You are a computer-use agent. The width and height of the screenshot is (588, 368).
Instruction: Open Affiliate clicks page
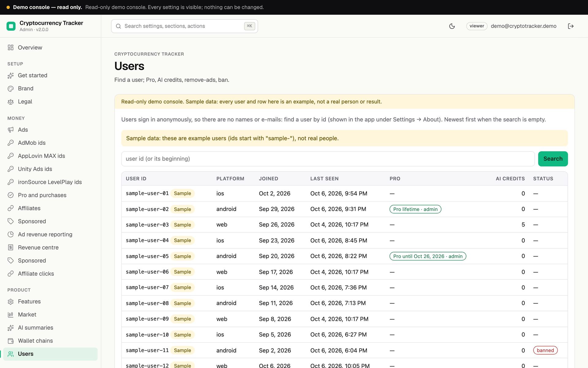51,274
